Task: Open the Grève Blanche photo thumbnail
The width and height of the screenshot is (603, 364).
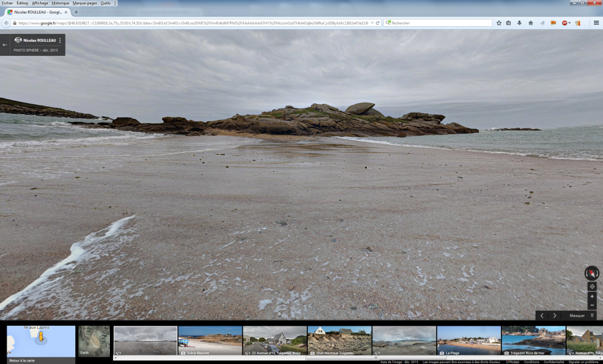Action: pyautogui.click(x=210, y=341)
